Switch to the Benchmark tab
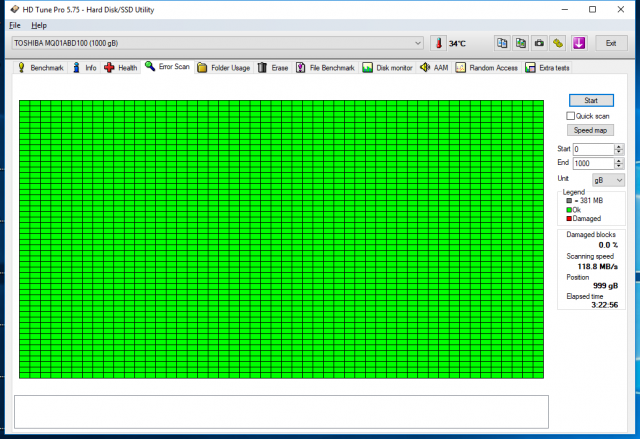640x439 pixels. pyautogui.click(x=41, y=68)
